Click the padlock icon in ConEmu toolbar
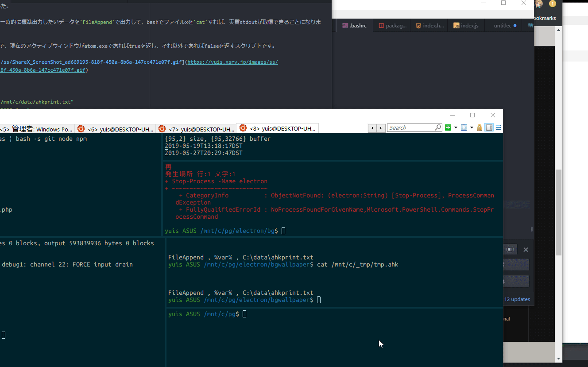 [x=480, y=128]
